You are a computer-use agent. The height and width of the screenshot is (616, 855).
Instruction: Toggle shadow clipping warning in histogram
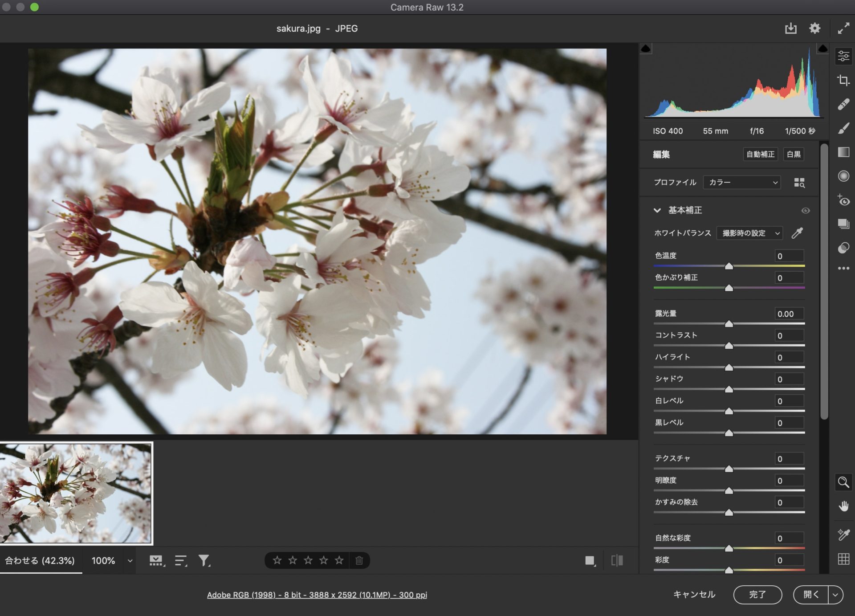(646, 48)
